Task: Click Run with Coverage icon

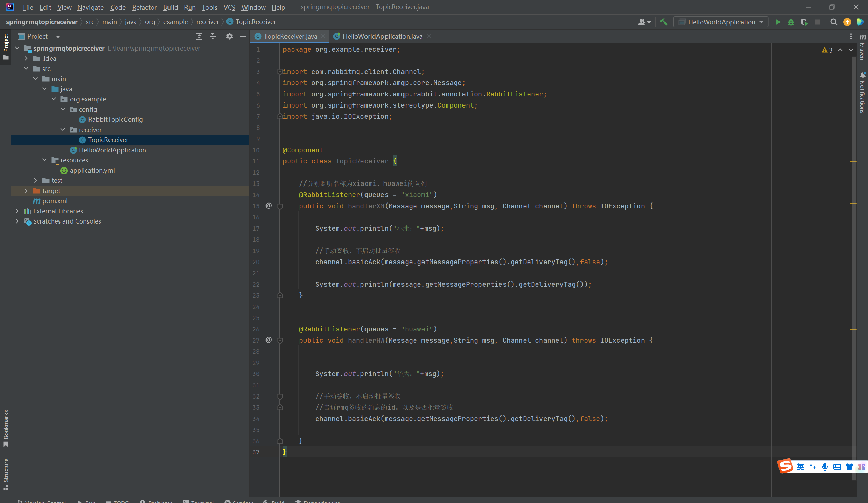Action: (x=804, y=22)
